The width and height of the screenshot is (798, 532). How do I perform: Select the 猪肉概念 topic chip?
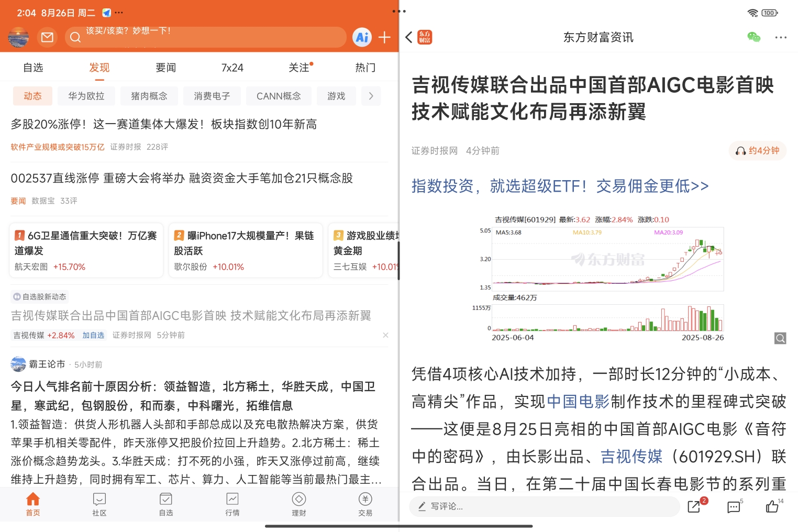(149, 96)
